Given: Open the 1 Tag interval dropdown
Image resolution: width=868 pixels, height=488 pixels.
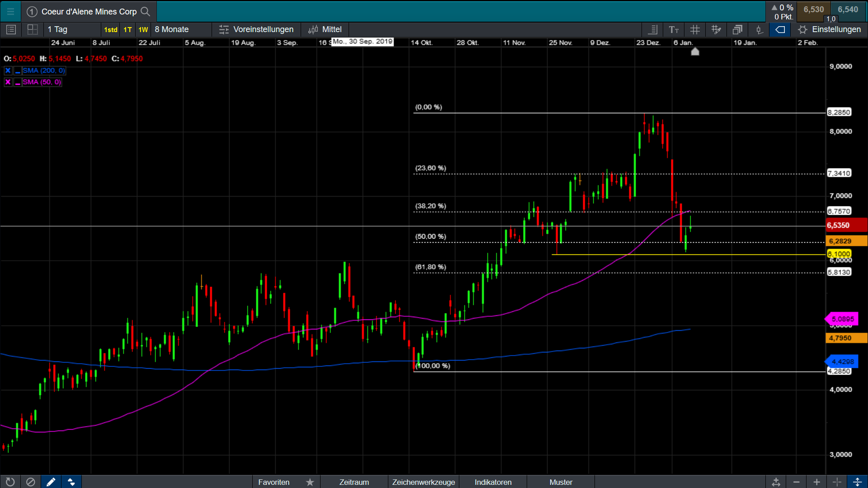Looking at the screenshot, I should click(58, 29).
